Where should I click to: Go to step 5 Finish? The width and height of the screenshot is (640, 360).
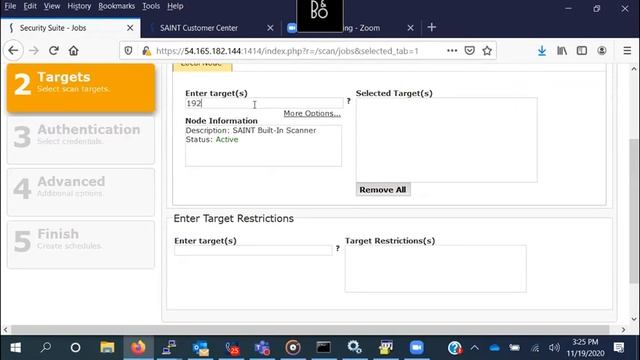[x=81, y=244]
